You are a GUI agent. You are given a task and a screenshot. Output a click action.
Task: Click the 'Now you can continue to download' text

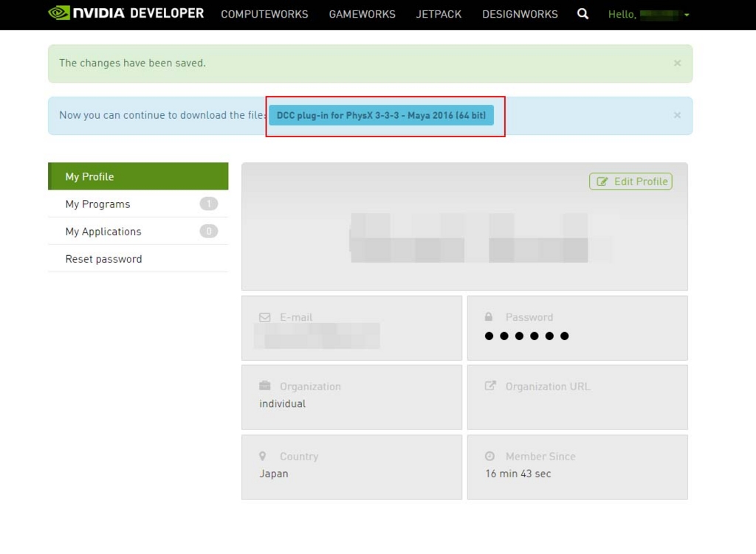pos(162,115)
